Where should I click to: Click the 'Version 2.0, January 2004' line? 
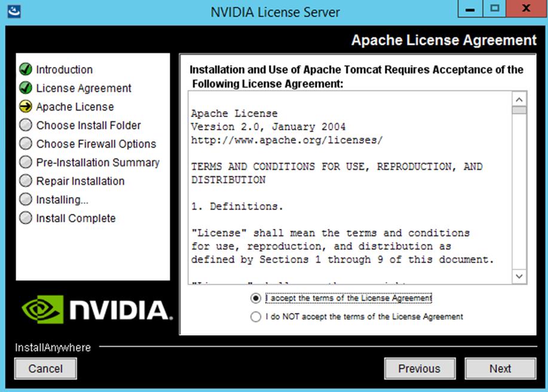(x=268, y=127)
